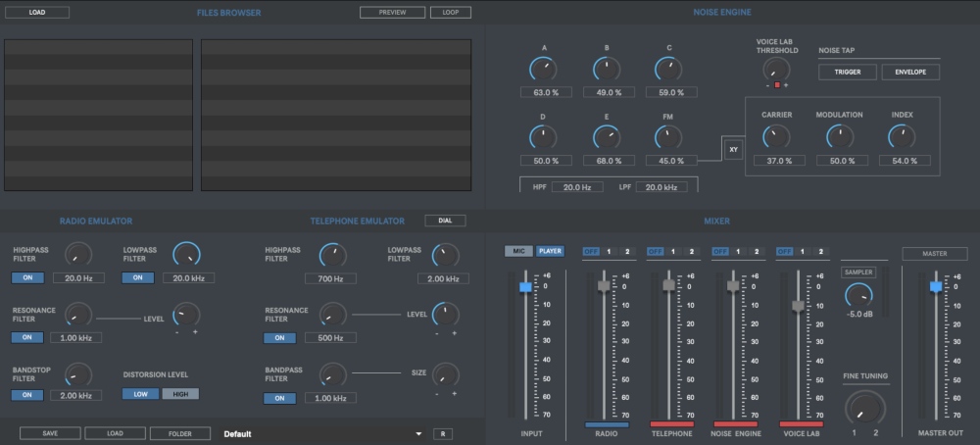The height and width of the screenshot is (445, 980).
Task: Click the Preview button in Files Browser
Action: click(392, 13)
